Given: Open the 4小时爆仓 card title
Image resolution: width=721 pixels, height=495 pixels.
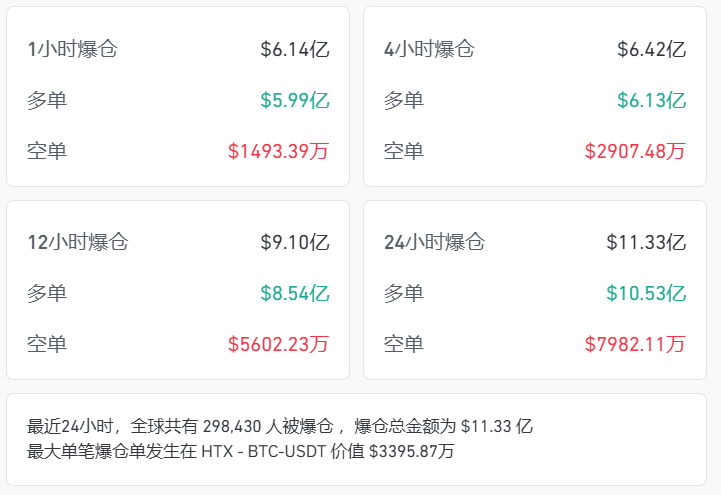Looking at the screenshot, I should pyautogui.click(x=429, y=49).
